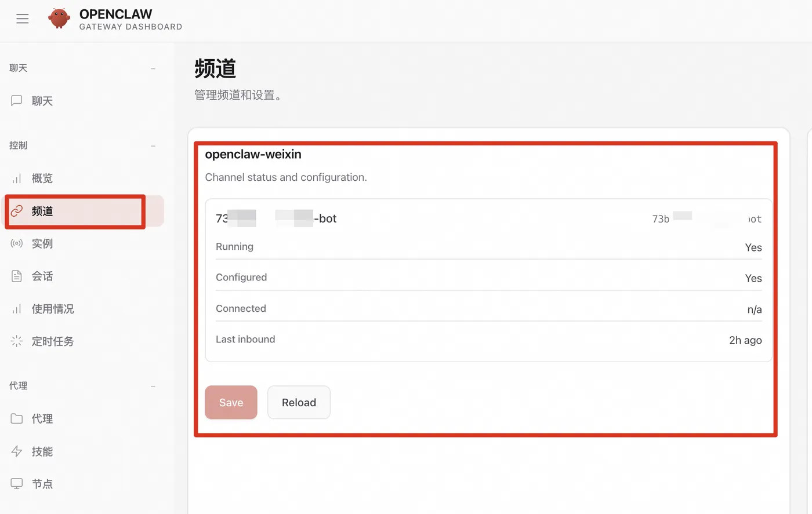
Task: Open the 使用情况 usage page
Action: [x=84, y=309]
